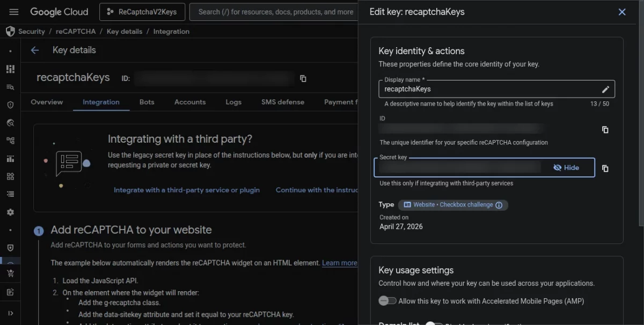
Task: Click the Security shield icon in breadcrumb
Action: tap(10, 31)
